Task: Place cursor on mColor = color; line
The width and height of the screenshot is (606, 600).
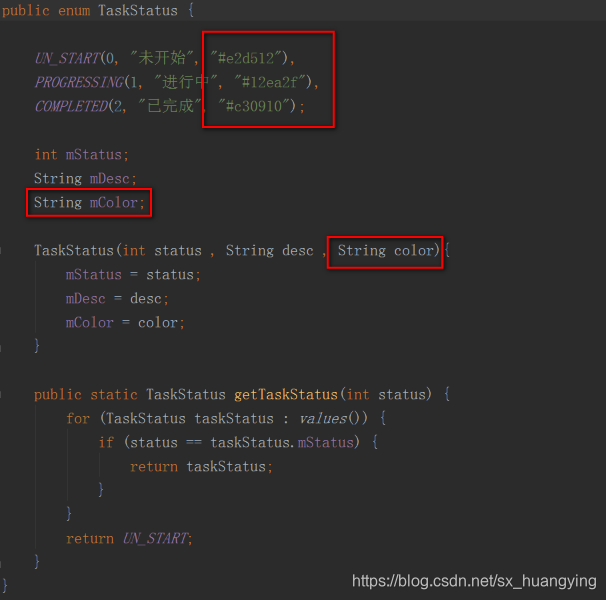Action: point(125,322)
